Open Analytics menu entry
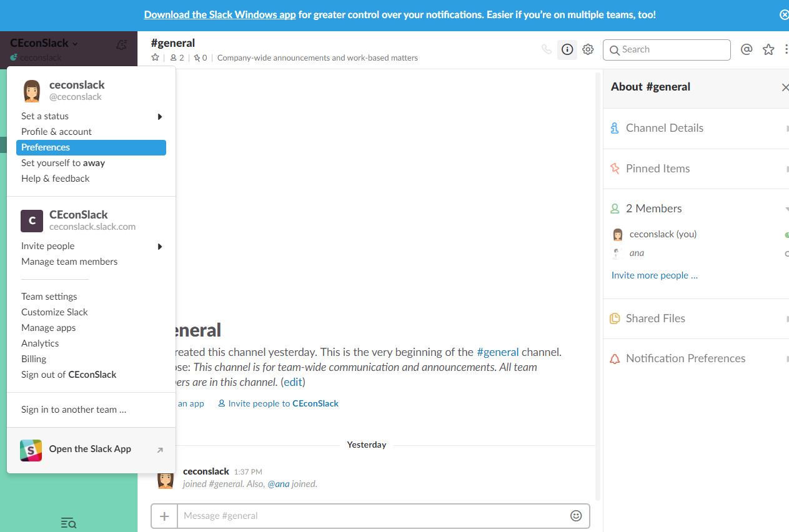Image resolution: width=789 pixels, height=532 pixels. [91, 343]
